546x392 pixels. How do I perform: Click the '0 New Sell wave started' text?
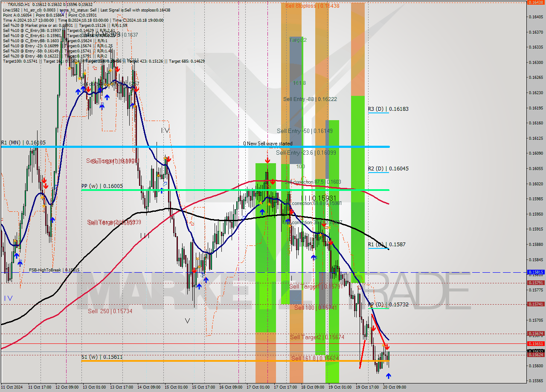coord(268,144)
